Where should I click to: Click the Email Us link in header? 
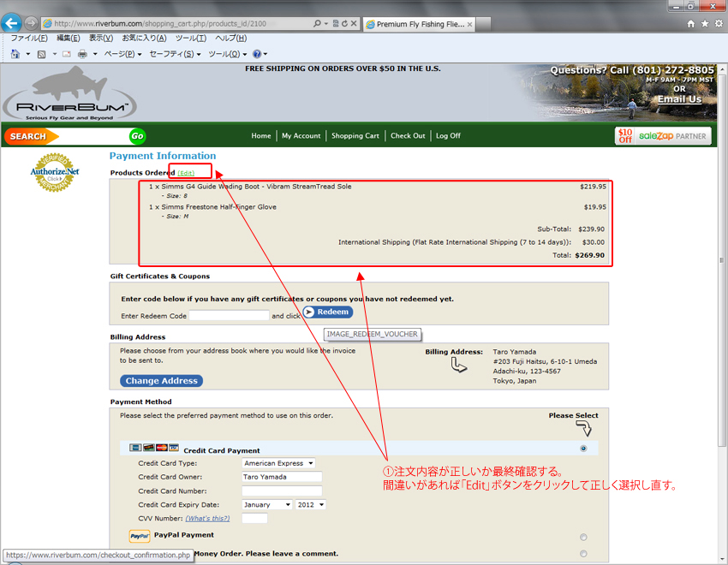click(x=679, y=98)
